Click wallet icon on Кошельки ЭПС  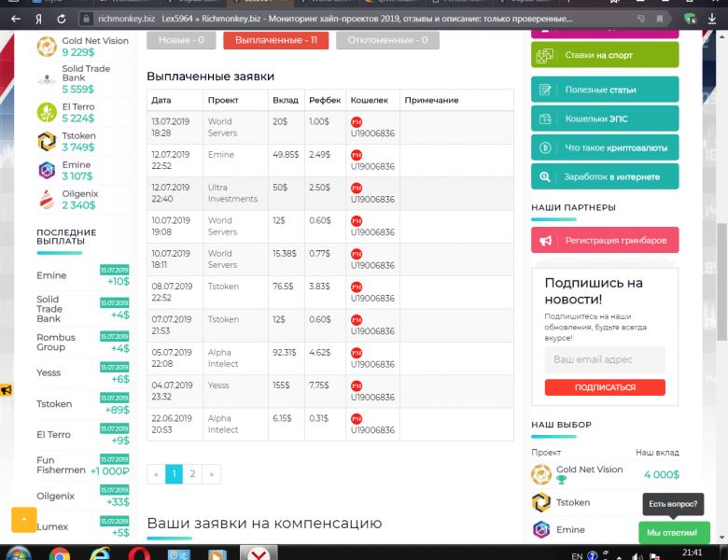click(545, 119)
